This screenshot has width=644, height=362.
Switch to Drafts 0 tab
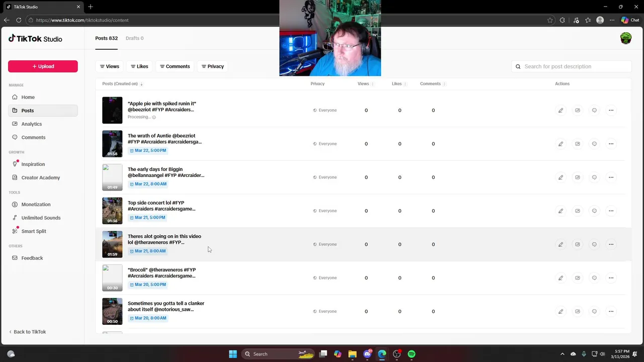pos(134,38)
